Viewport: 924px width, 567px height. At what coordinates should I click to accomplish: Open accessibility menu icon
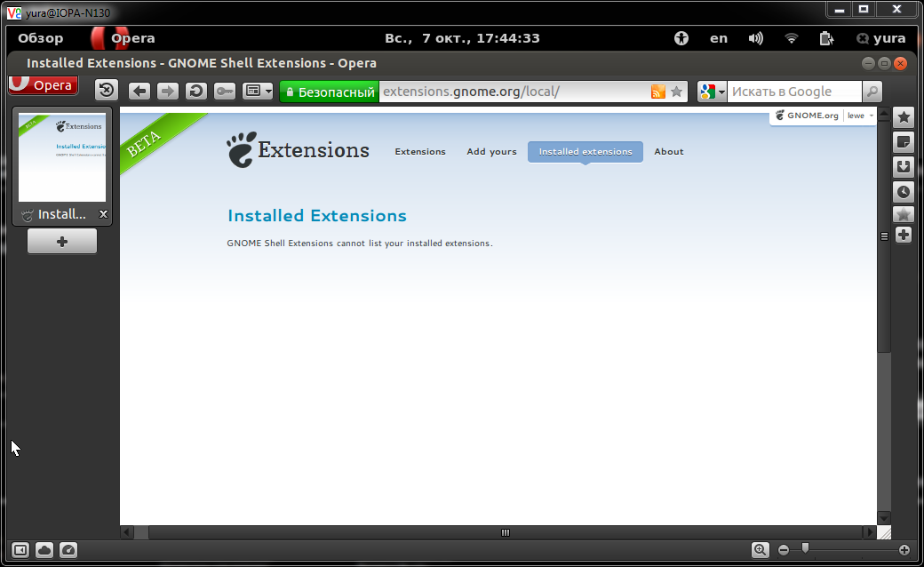pyautogui.click(x=681, y=38)
